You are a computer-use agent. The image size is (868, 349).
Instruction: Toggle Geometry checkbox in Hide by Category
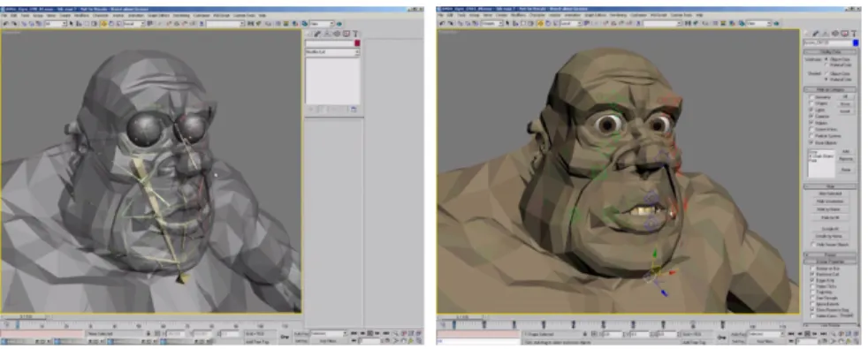pyautogui.click(x=812, y=97)
